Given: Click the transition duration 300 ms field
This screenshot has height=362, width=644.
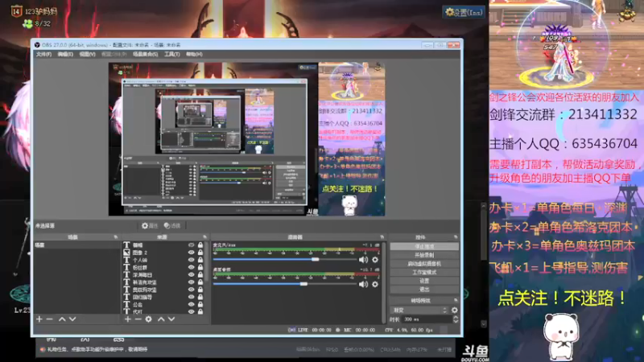Looking at the screenshot, I should (427, 319).
